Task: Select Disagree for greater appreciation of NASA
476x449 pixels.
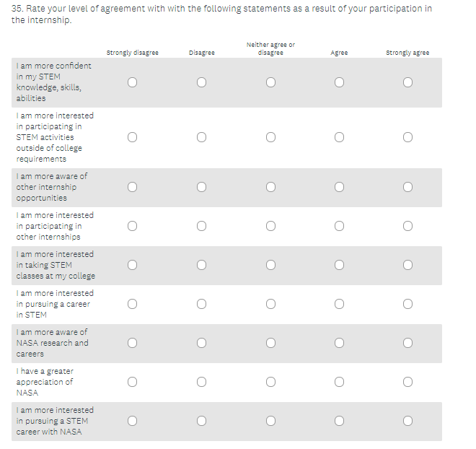Action: 201,382
